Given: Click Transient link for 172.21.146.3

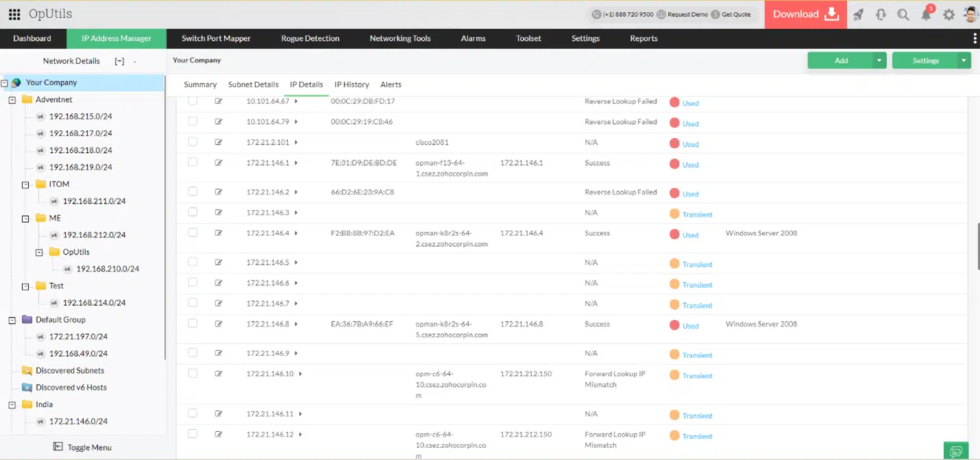Looking at the screenshot, I should point(697,215).
